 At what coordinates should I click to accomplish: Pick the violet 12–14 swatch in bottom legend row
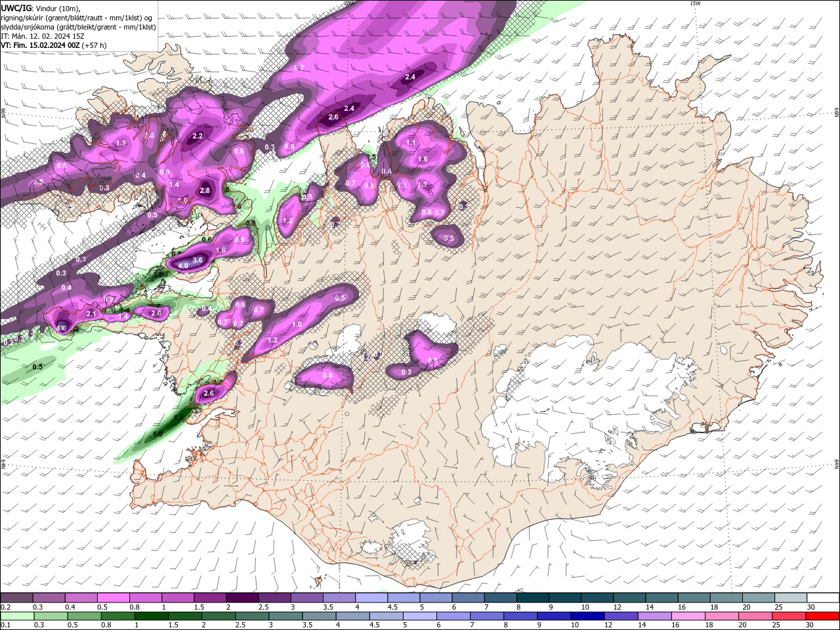621,616
